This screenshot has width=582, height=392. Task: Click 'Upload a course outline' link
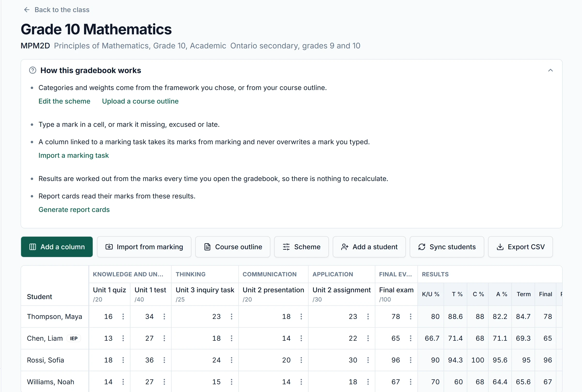[x=140, y=101]
